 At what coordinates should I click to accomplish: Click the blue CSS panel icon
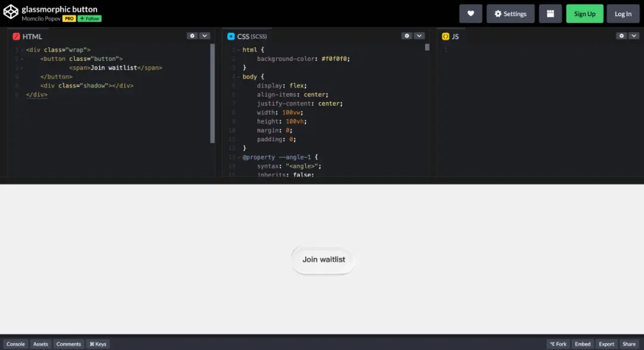coord(231,36)
